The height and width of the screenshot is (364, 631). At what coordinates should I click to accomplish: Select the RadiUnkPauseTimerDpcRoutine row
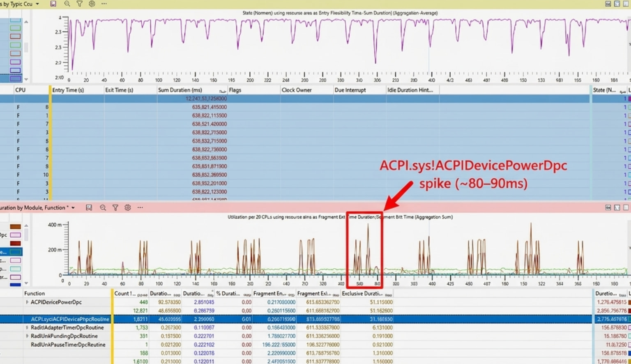[x=68, y=345]
